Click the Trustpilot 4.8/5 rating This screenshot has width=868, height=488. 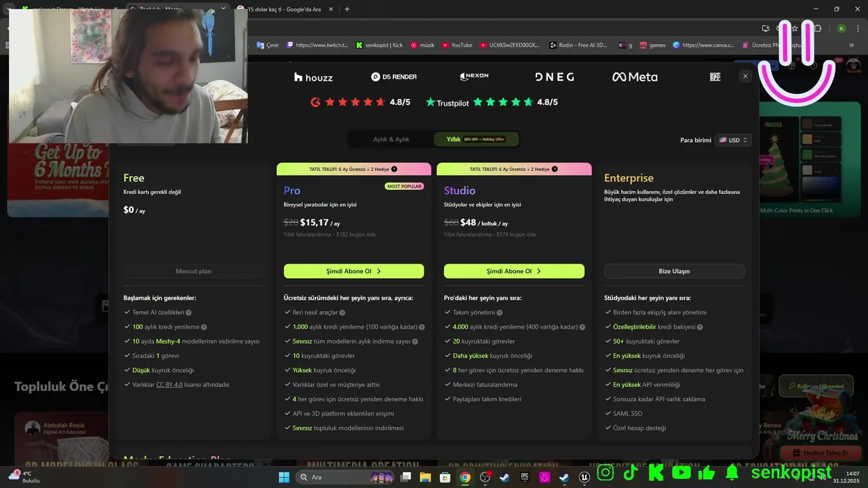[x=492, y=102]
